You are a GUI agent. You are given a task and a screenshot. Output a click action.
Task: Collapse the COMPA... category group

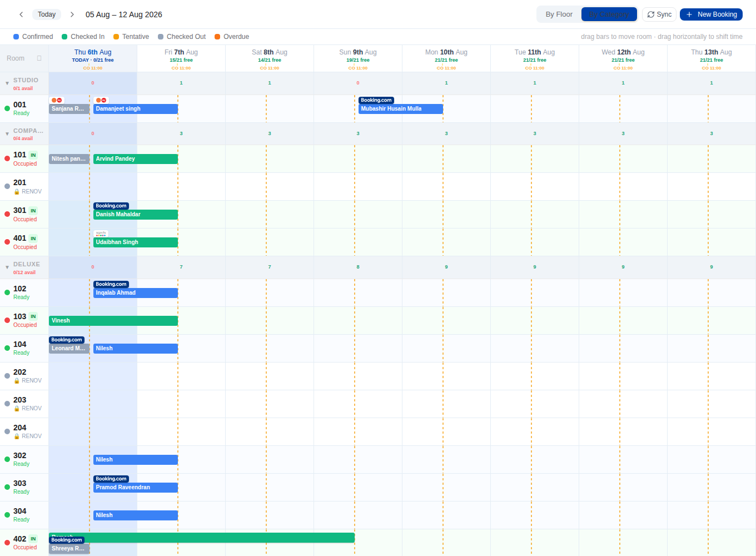point(7,134)
